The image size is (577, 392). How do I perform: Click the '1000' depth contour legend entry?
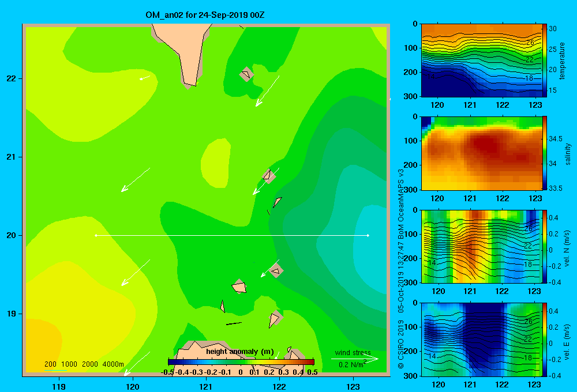point(69,364)
